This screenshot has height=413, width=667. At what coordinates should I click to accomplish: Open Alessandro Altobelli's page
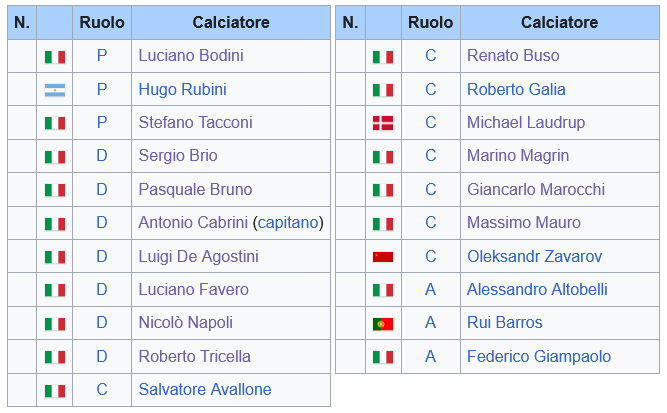click(x=537, y=290)
